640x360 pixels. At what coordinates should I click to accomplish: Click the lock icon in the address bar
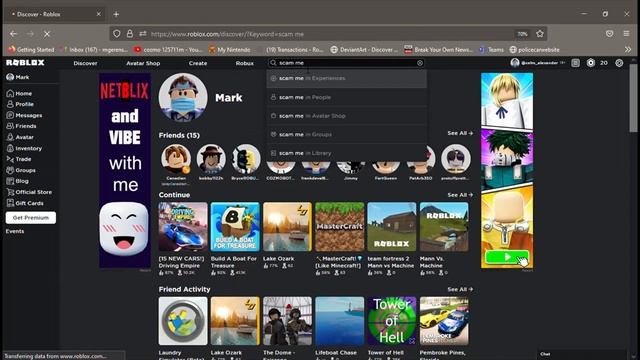click(130, 34)
